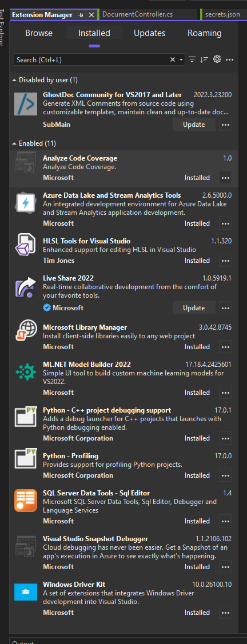Open the search box dropdown arrow

click(182, 60)
